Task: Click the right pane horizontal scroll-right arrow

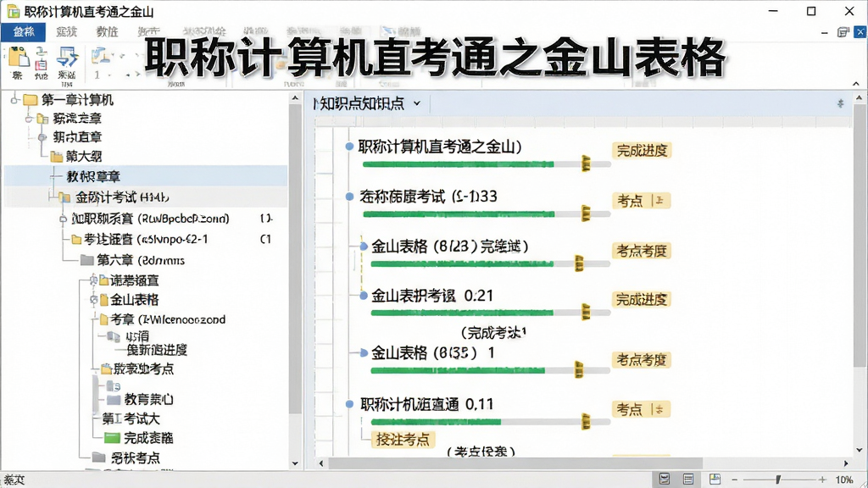Action: (846, 463)
